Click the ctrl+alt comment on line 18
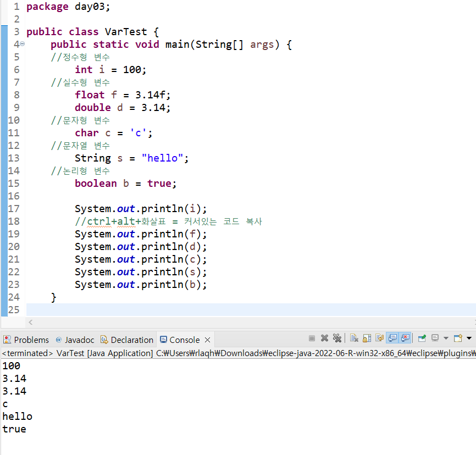The image size is (476, 455). [x=169, y=221]
